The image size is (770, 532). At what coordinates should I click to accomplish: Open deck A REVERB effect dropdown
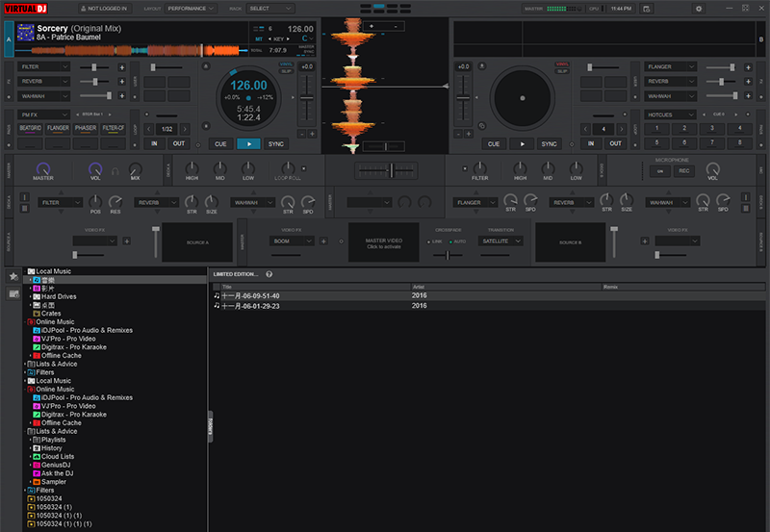click(x=43, y=82)
